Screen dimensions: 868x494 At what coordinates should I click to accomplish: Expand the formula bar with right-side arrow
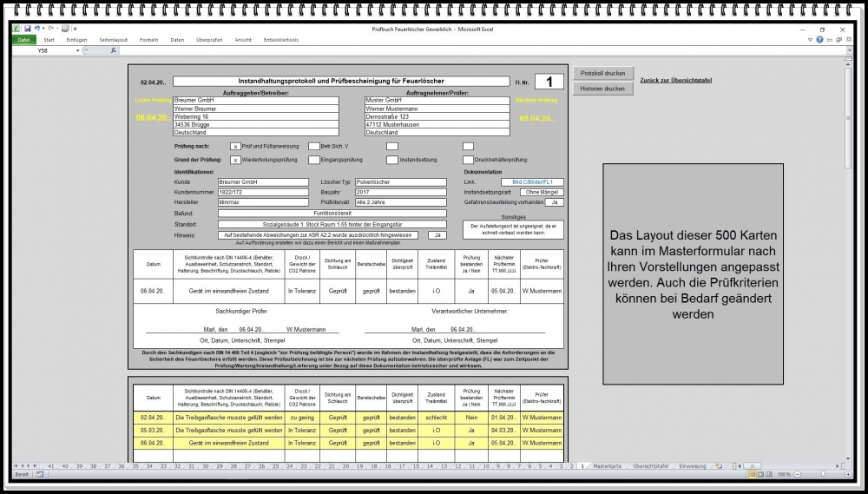coord(849,50)
